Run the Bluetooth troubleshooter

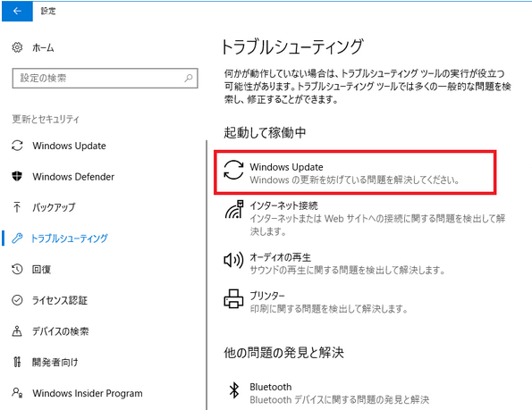[329, 393]
